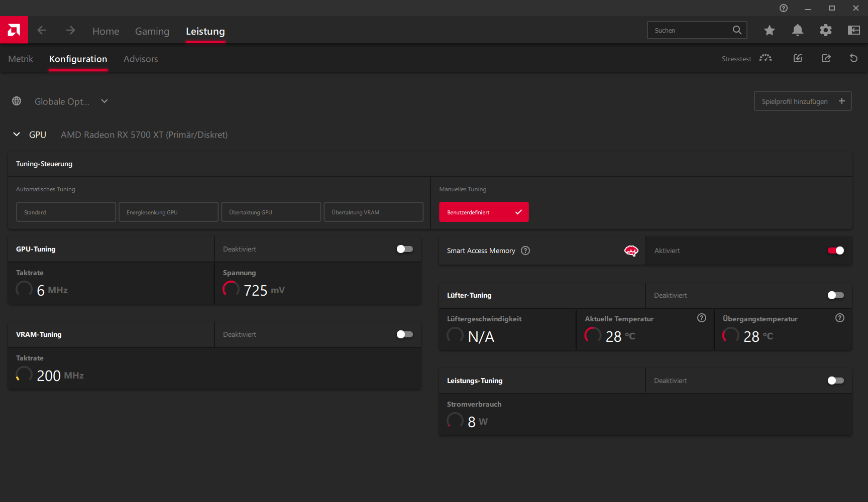Click the 200 MHz VRAM value
The height and width of the screenshot is (502, 868).
(x=60, y=375)
